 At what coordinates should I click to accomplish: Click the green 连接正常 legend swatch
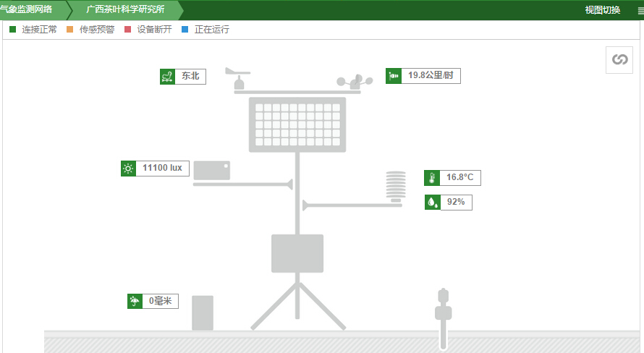pyautogui.click(x=12, y=30)
